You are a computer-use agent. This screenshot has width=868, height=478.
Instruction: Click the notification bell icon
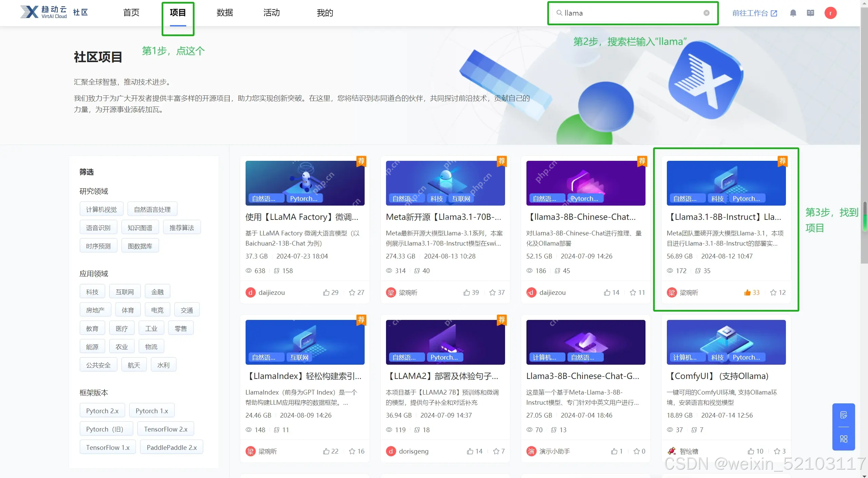coord(793,13)
